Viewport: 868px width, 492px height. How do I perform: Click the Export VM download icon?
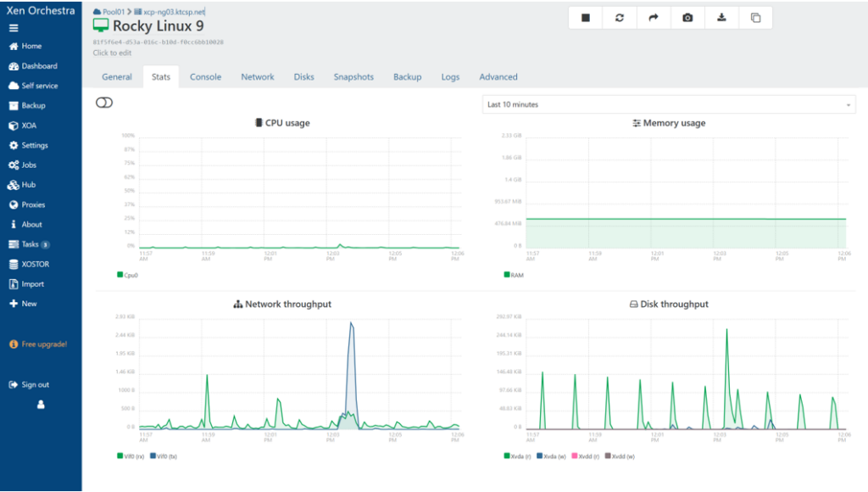(x=721, y=18)
